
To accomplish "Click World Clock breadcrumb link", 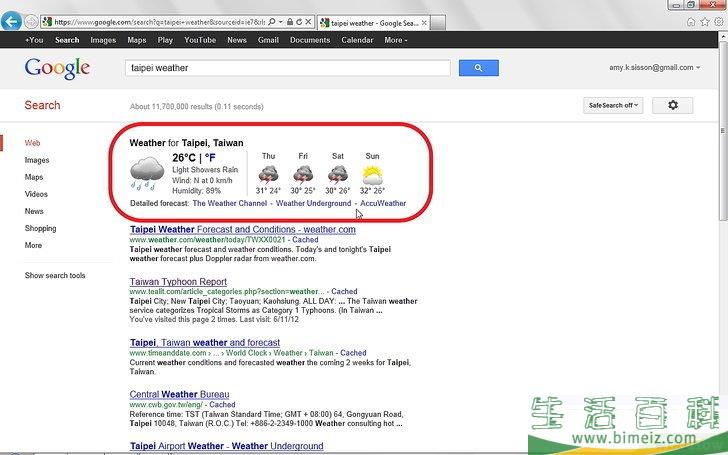I will click(x=247, y=353).
